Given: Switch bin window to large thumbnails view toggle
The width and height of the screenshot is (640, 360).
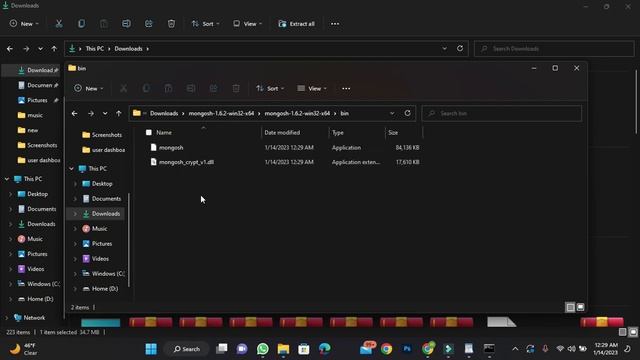Looking at the screenshot, I should tap(580, 307).
